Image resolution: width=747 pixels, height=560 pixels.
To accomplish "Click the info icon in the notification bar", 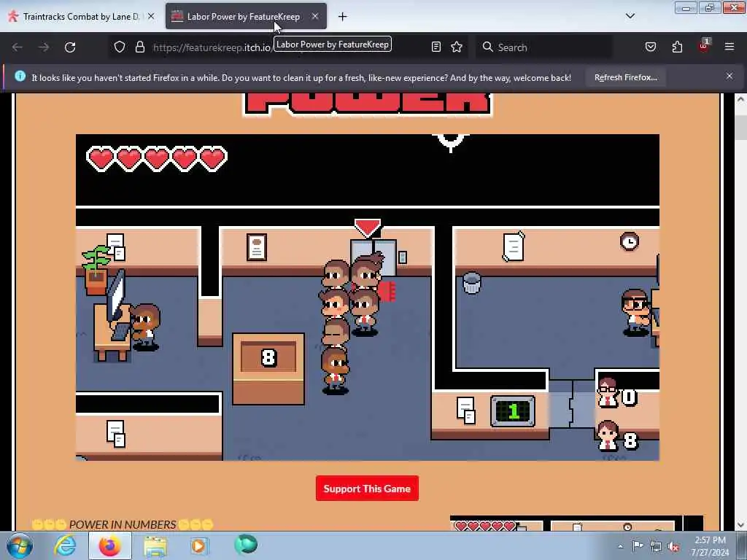I will (x=20, y=76).
